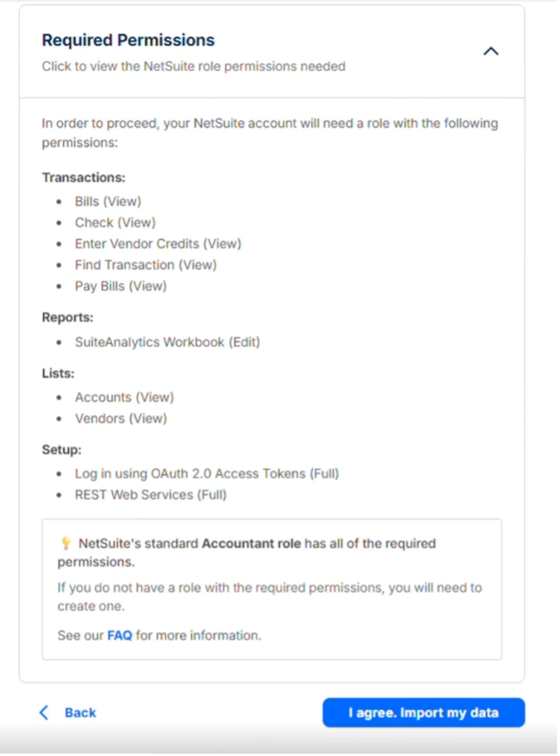Click the Required Permissions heading
The image size is (560, 756).
point(128,40)
